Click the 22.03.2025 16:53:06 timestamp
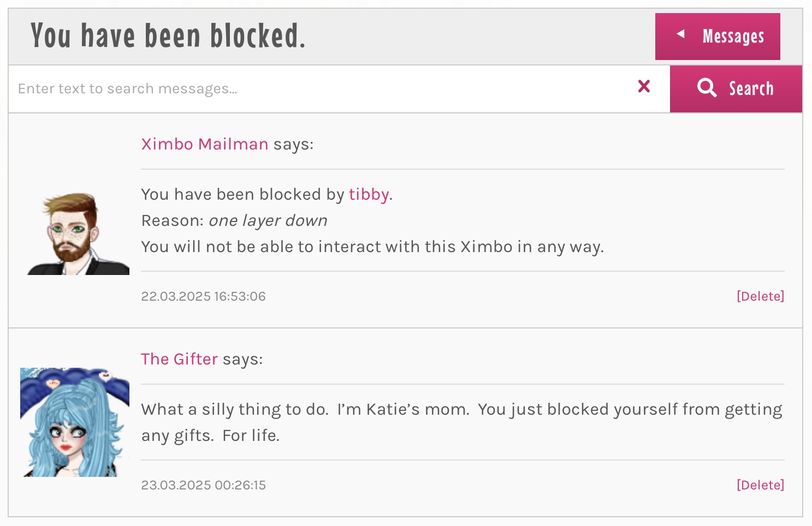Viewport: 812px width, 526px height. point(203,296)
